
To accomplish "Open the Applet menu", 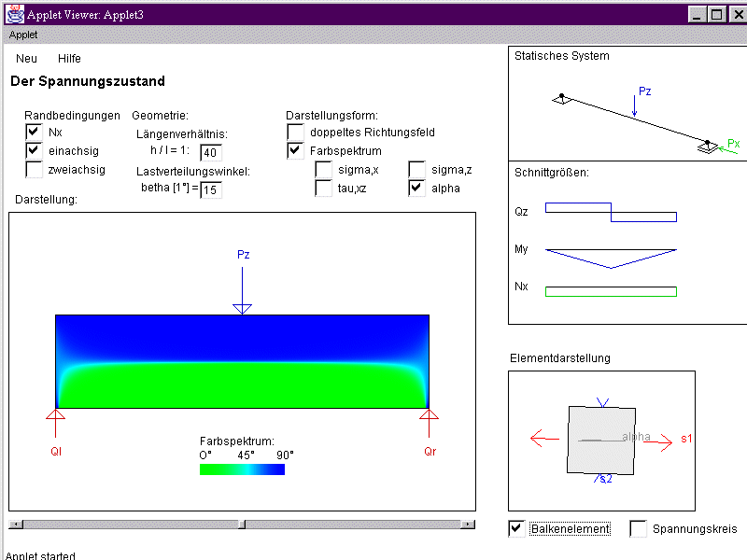I will (23, 35).
